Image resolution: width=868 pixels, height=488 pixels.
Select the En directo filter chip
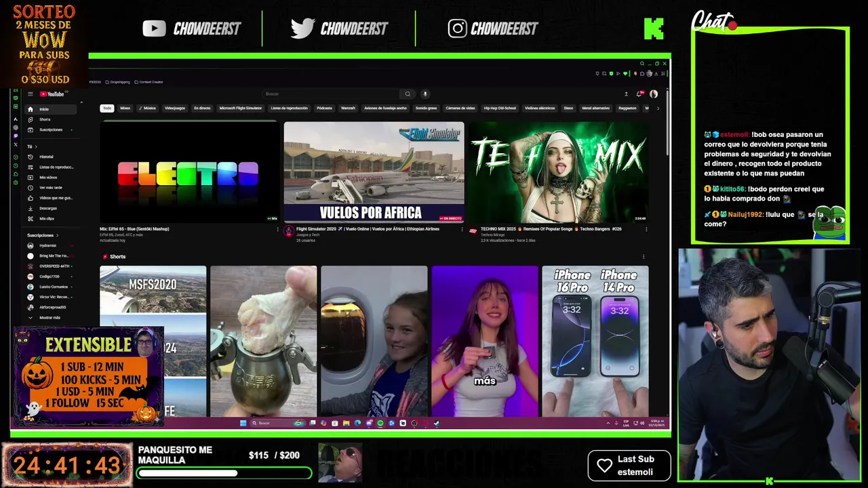click(x=202, y=108)
